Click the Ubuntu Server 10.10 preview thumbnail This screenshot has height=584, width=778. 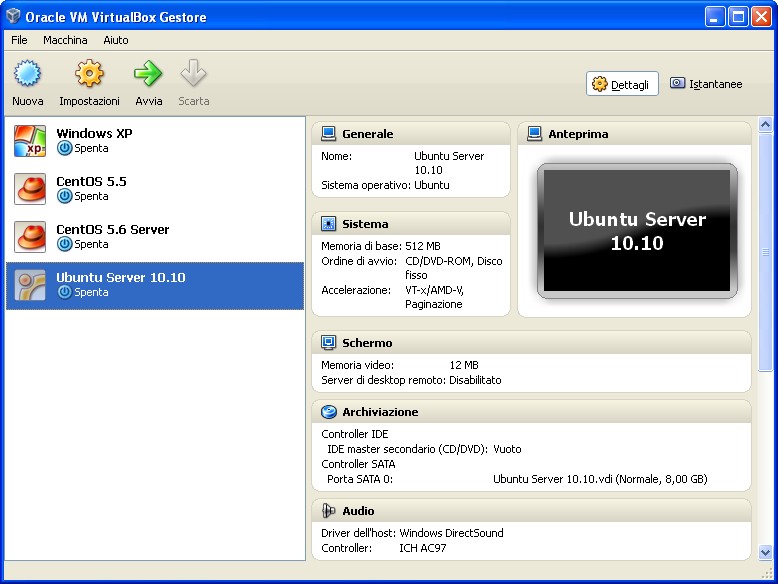637,231
